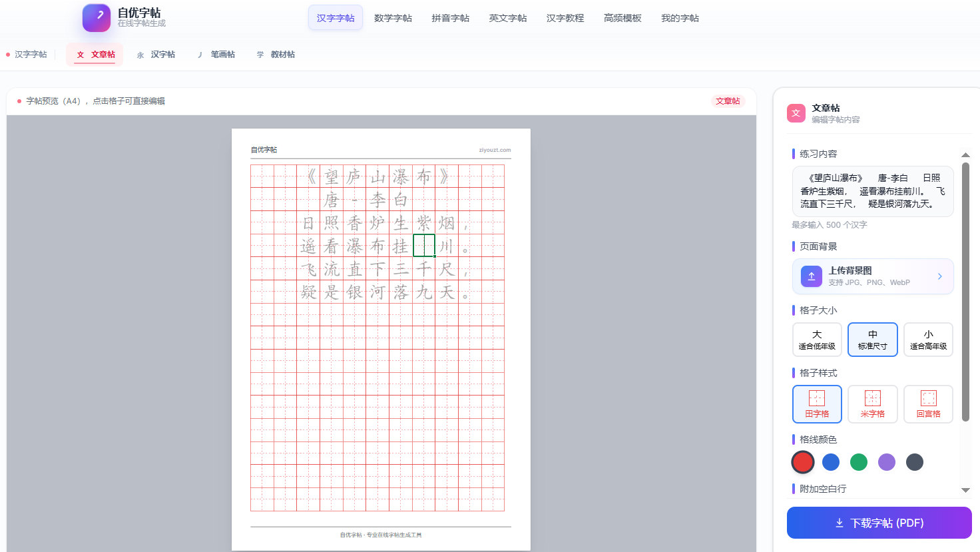Click the 田字格 grid style icon
980x552 pixels.
(x=817, y=398)
